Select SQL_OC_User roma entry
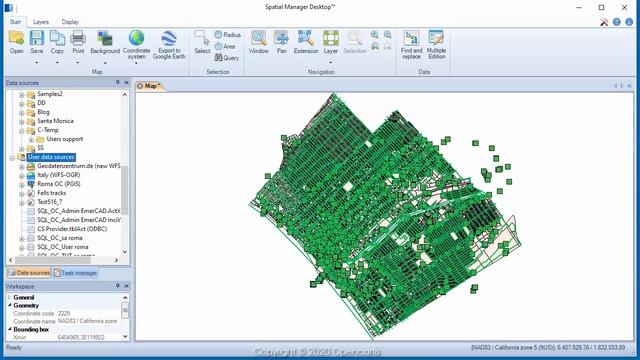 tap(63, 247)
